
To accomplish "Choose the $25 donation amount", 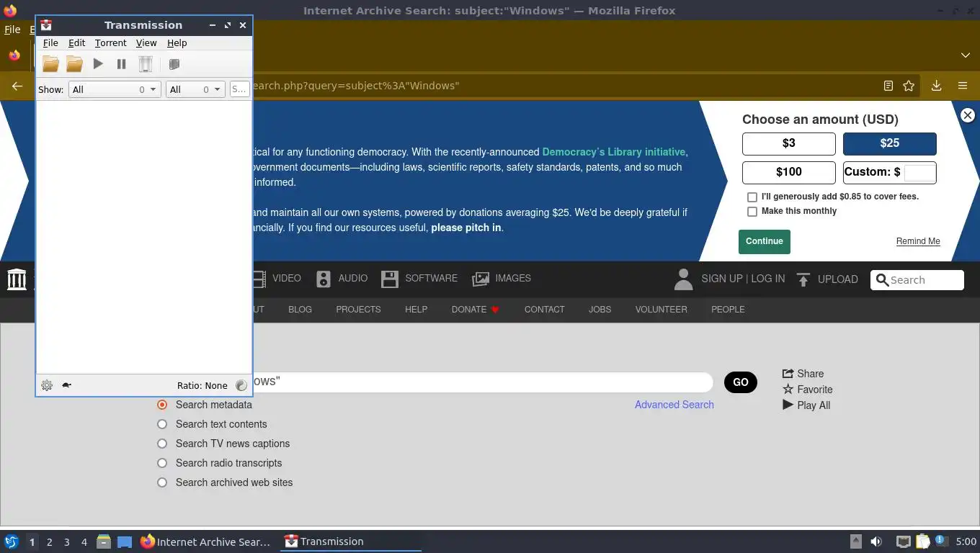I will (890, 143).
